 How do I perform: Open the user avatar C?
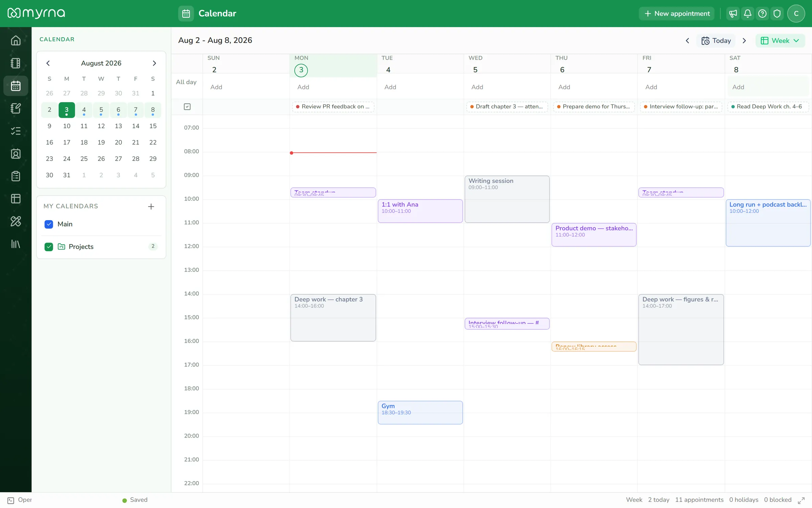click(x=796, y=14)
